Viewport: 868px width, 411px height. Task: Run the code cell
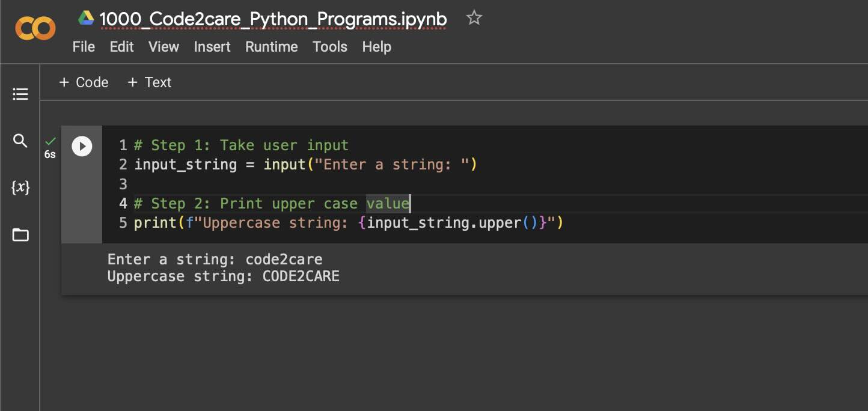[82, 146]
